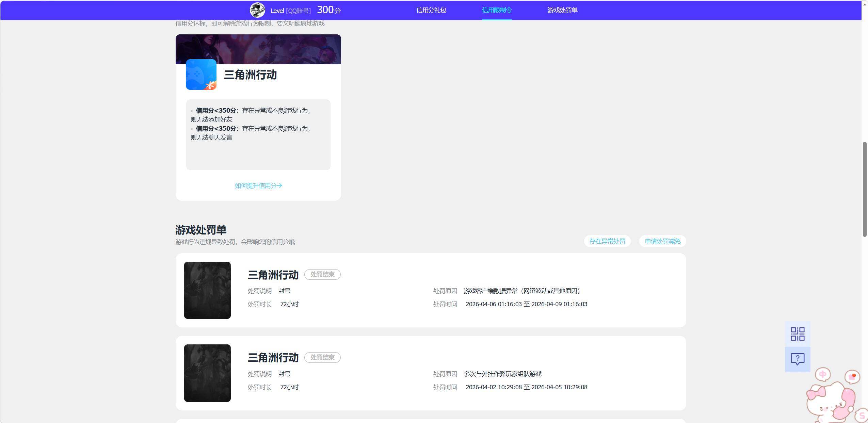Screen dimensions: 868x423
Task: Click 三角洲行动 title in credit limit card
Action: 250,75
